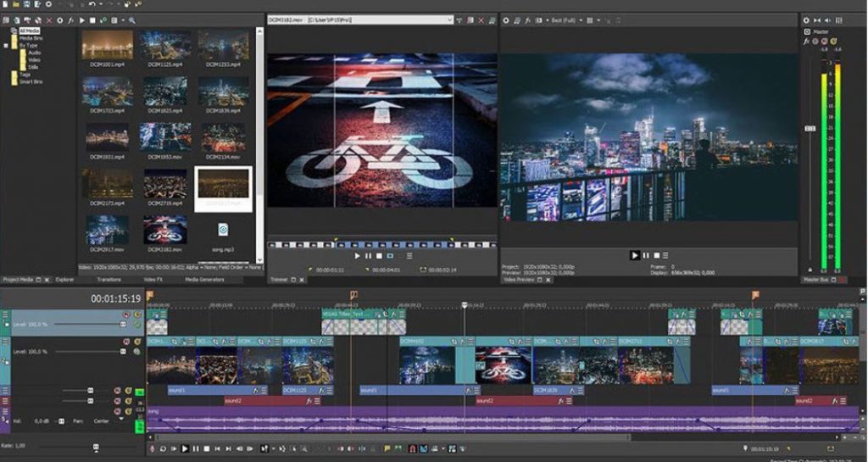Image resolution: width=868 pixels, height=462 pixels.
Task: Click the search magnifier in Project Media toolbar
Action: click(x=133, y=19)
